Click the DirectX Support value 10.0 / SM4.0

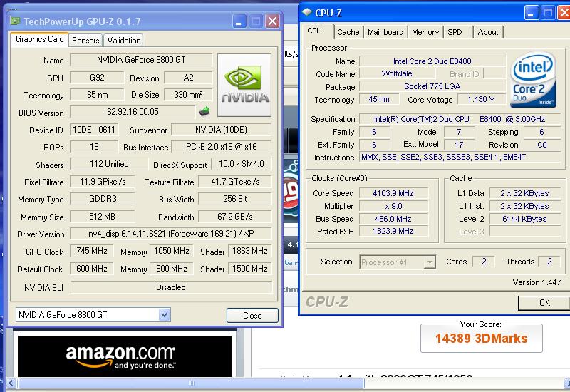[241, 164]
